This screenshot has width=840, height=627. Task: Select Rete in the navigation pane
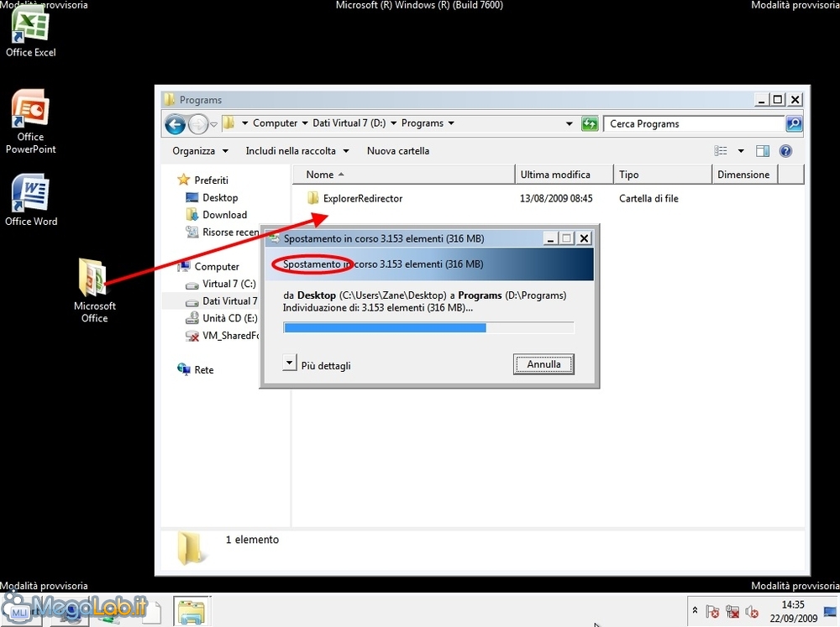pos(203,370)
